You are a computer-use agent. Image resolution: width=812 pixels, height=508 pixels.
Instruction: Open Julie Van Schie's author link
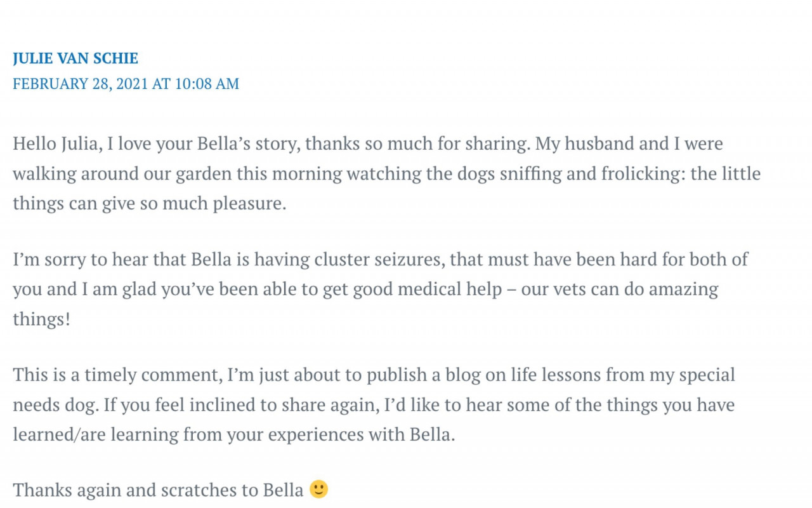tap(75, 58)
